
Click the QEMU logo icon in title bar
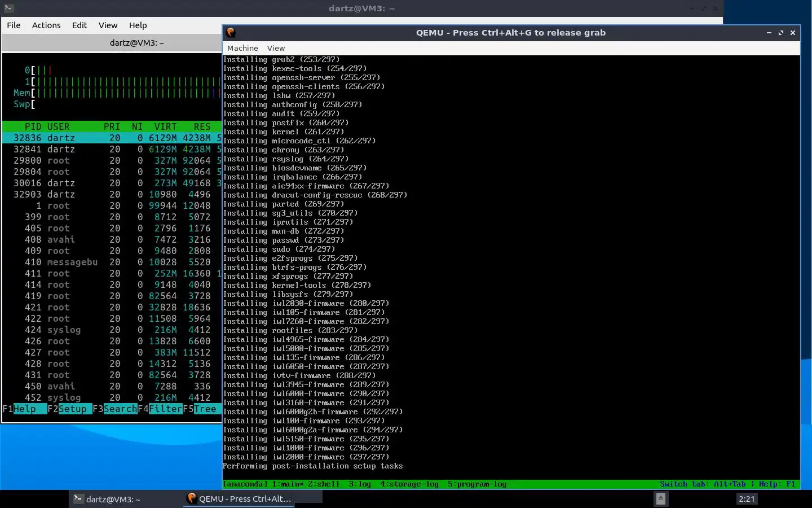pos(231,33)
